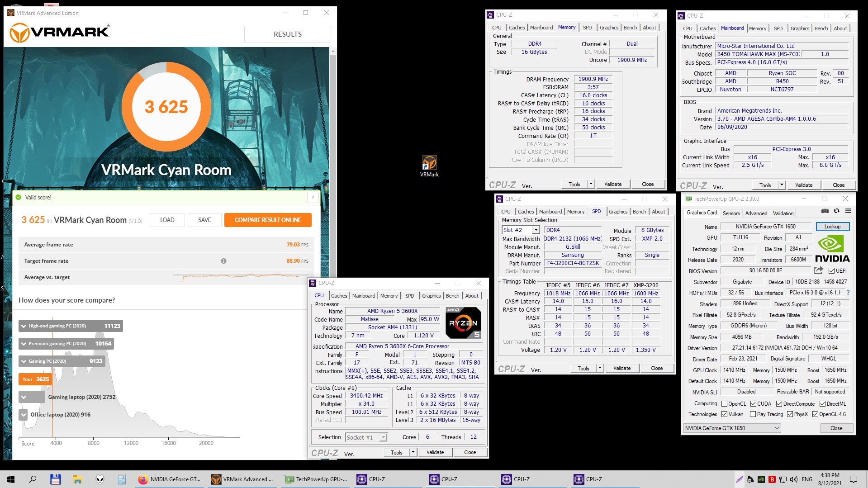The width and height of the screenshot is (868, 488).
Task: Open the notification center icon
Action: click(854, 479)
